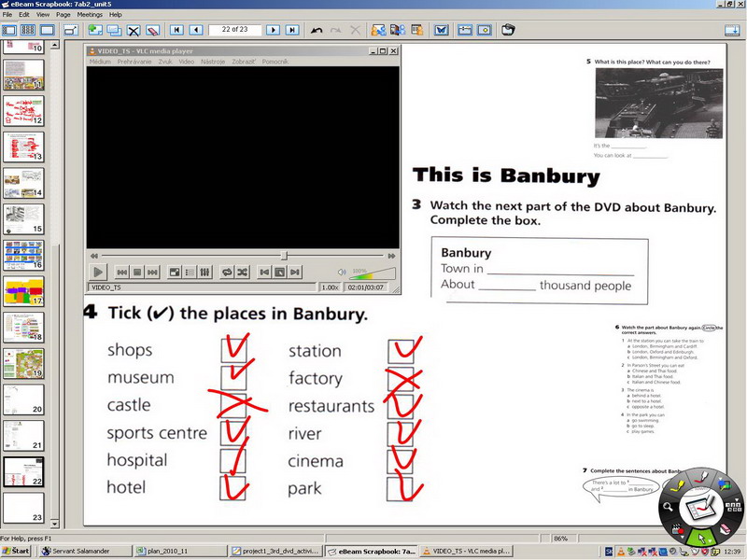Add a new page in eBeam toolbar
Screen dimensions: 747x560
[x=95, y=30]
